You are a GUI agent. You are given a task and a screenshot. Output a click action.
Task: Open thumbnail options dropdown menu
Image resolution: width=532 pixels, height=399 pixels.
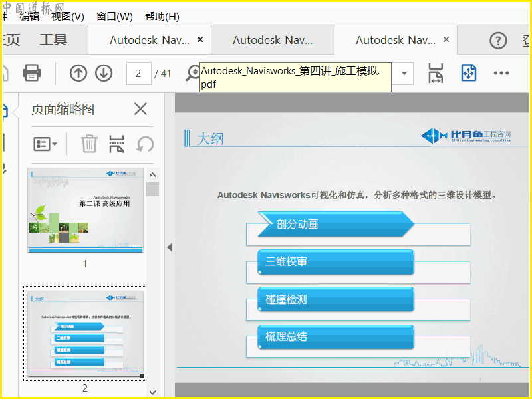click(x=45, y=144)
